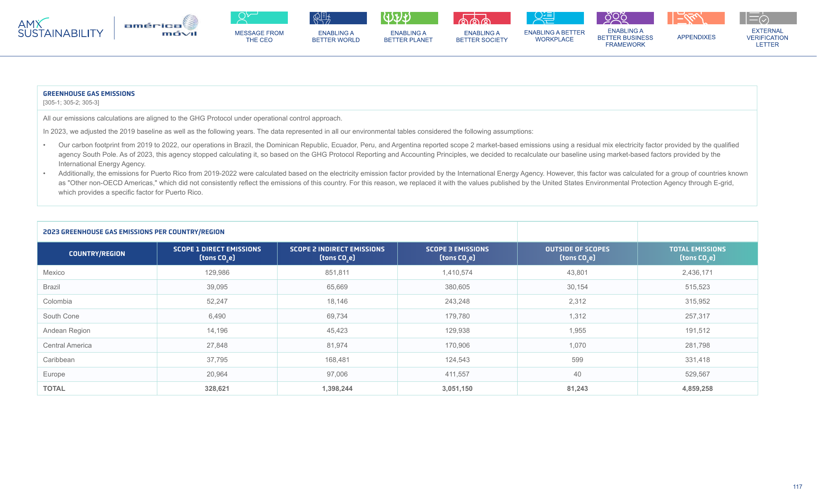
Task: Select the Colombia row label
Action: [57, 302]
